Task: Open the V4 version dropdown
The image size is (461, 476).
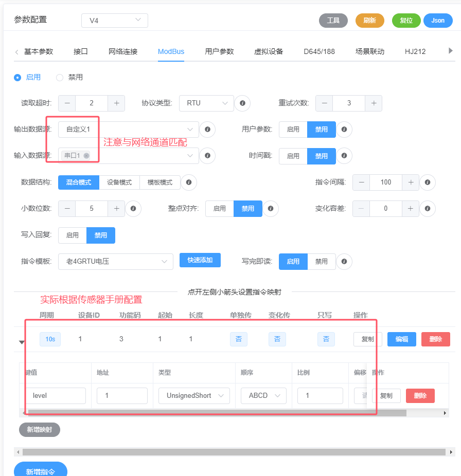Action: (115, 21)
